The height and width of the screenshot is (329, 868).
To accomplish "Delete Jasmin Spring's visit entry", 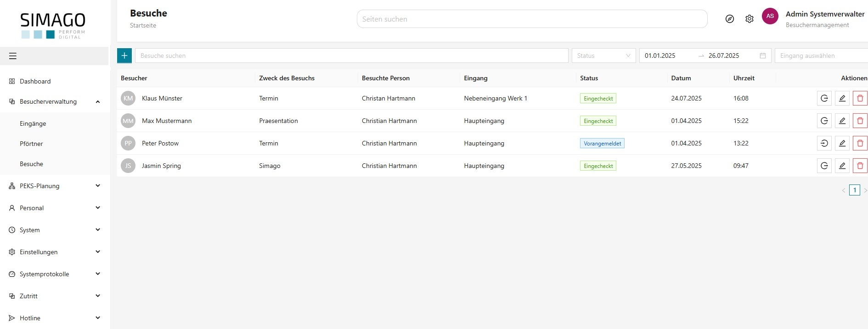I will (860, 166).
